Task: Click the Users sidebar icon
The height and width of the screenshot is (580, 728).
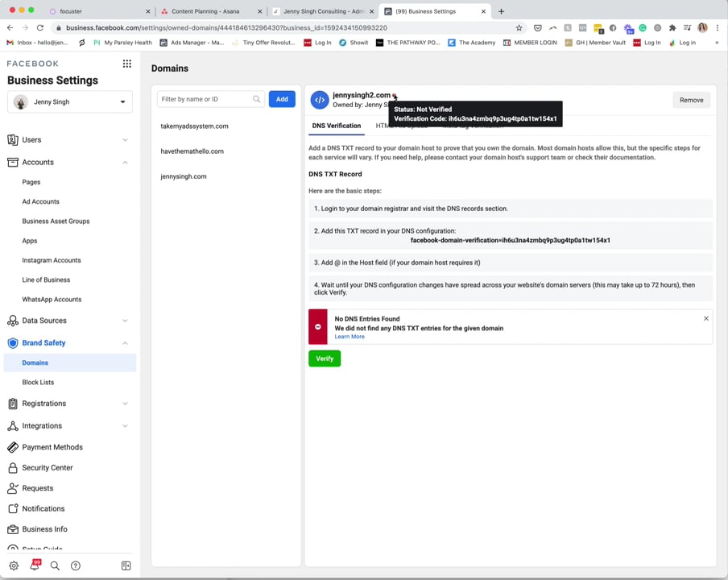Action: pyautogui.click(x=13, y=140)
